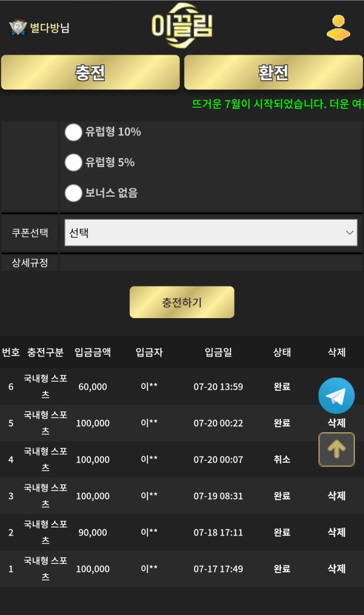
Task: Open the 쿠폰선택 dropdown
Action: (x=211, y=233)
